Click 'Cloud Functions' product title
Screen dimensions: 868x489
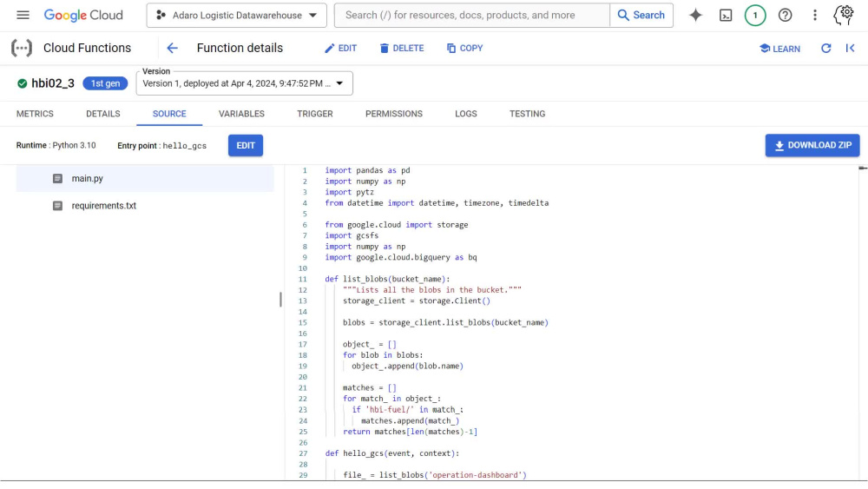tap(87, 48)
